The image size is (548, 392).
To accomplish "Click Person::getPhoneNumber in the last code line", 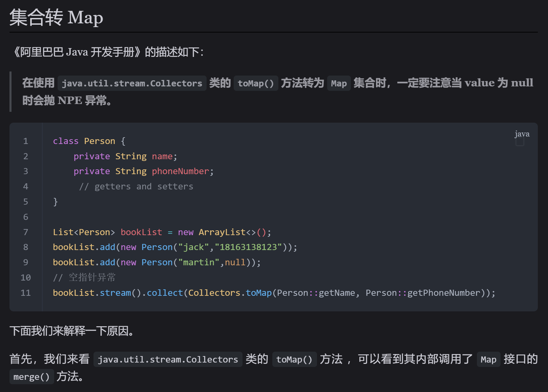I will click(x=423, y=293).
